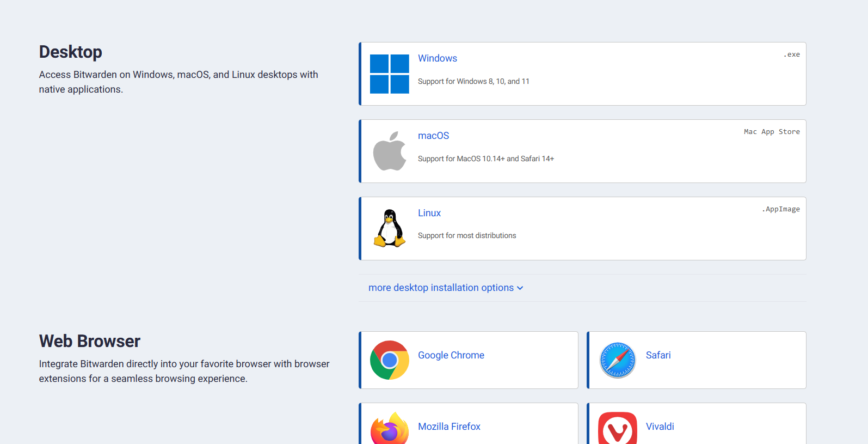868x444 pixels.
Task: Open the Windows download link
Action: pos(438,58)
